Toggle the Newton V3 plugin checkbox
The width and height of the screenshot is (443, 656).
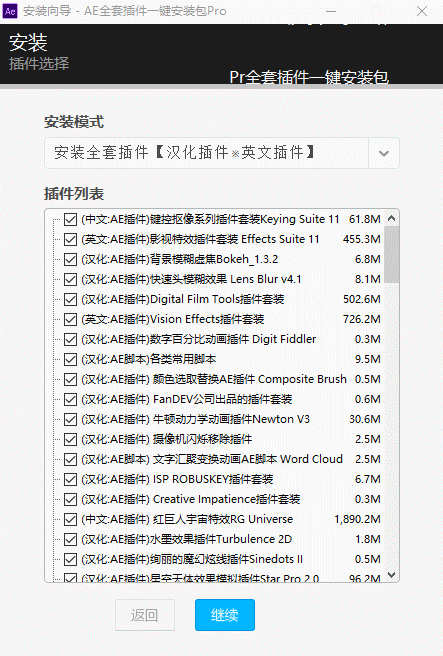coord(70,419)
